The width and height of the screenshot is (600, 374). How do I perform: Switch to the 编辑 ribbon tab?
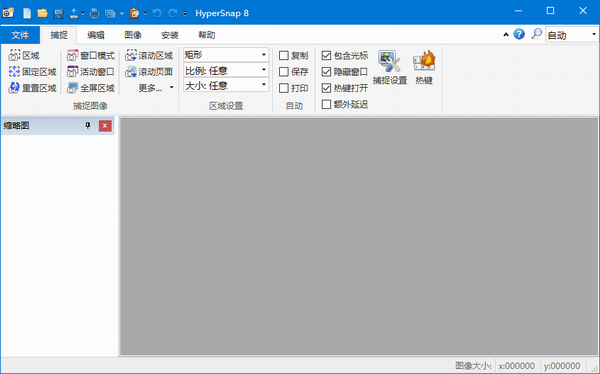pyautogui.click(x=96, y=35)
